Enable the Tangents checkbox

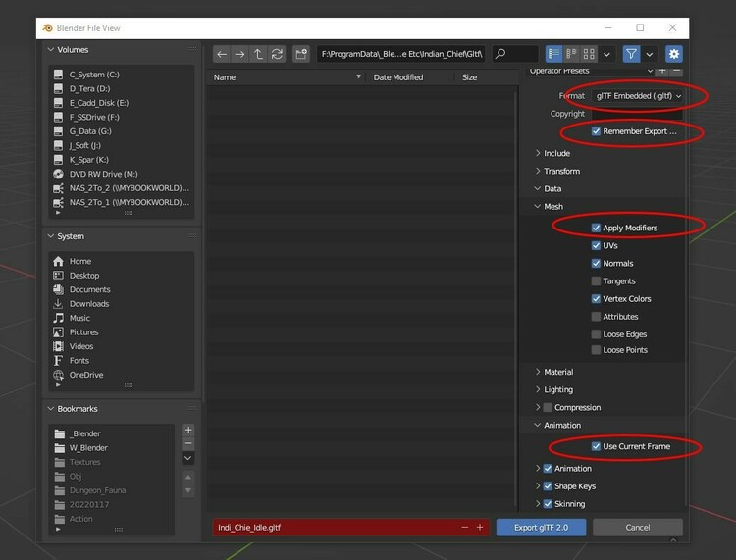click(596, 281)
